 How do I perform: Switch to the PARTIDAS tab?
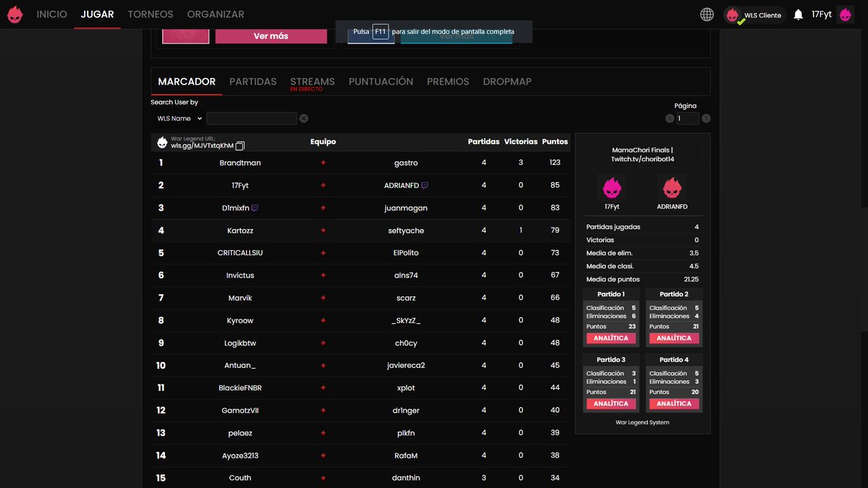253,82
